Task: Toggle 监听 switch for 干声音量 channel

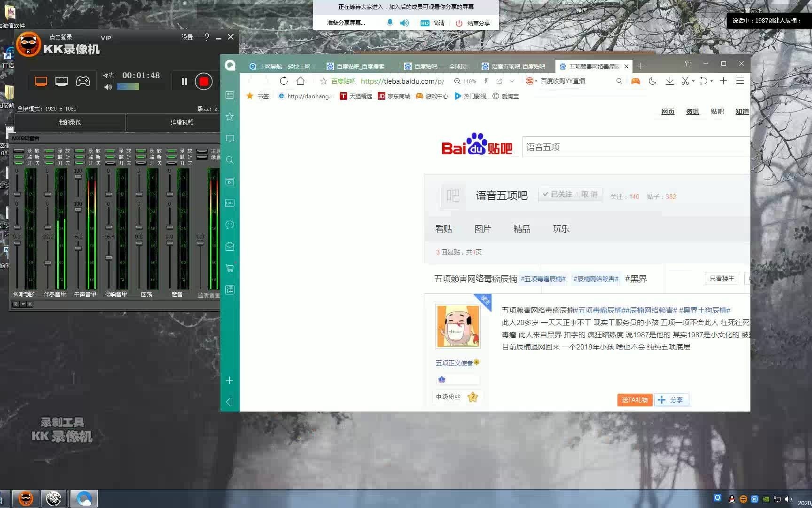Action: tap(79, 157)
